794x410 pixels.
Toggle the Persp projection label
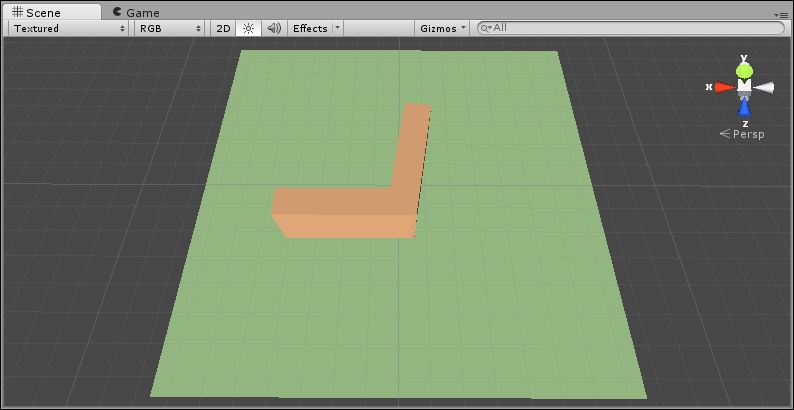click(x=747, y=134)
